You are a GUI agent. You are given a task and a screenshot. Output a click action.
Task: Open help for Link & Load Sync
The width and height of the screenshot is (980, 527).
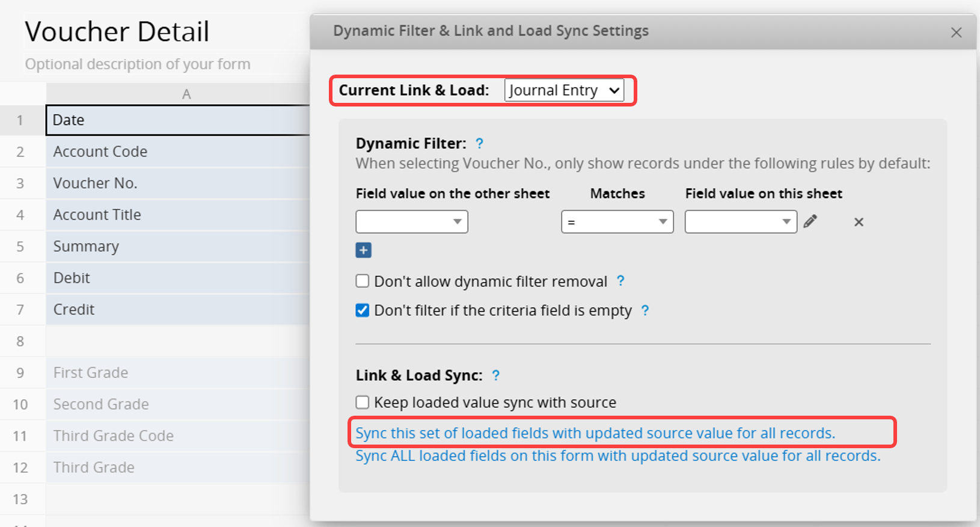click(x=495, y=375)
